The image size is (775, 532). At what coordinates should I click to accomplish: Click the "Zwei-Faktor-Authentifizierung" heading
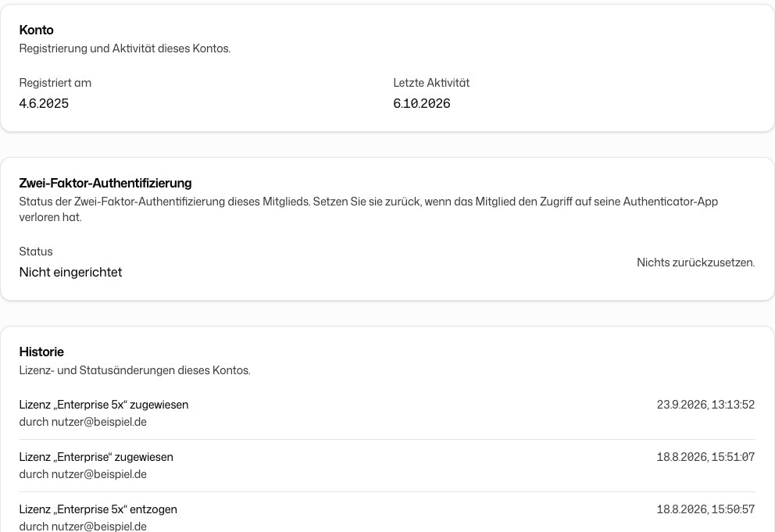[x=105, y=183]
